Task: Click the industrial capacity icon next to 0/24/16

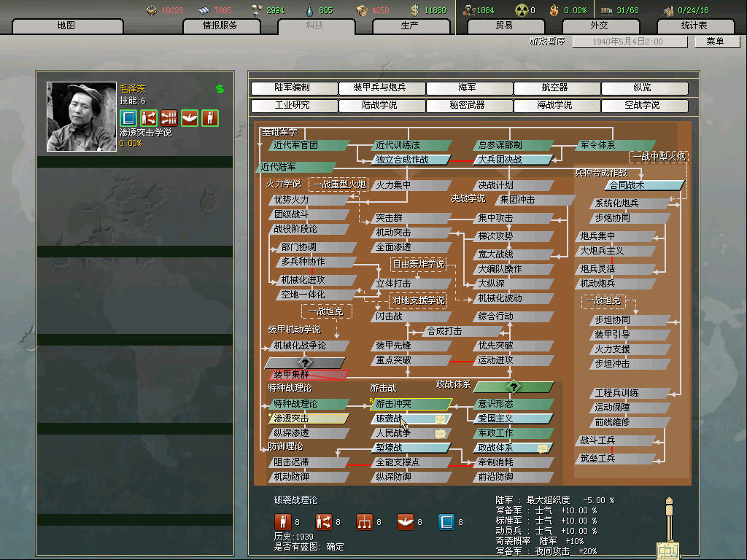Action: tap(669, 10)
